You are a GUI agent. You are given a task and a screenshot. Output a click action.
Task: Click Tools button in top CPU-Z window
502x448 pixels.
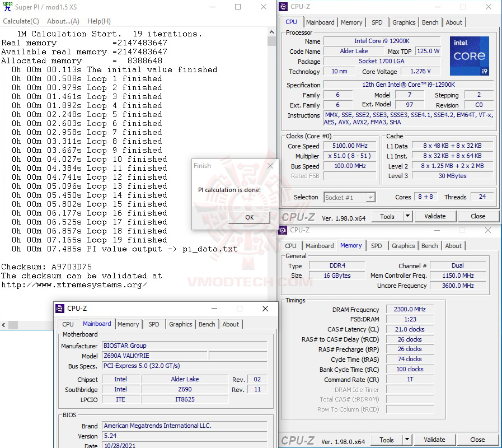(387, 217)
